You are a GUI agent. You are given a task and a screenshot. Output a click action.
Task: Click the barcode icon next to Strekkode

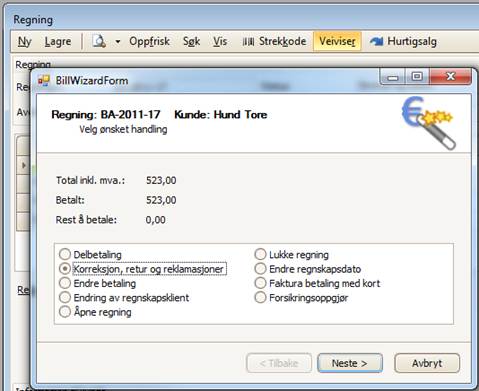[x=248, y=42]
